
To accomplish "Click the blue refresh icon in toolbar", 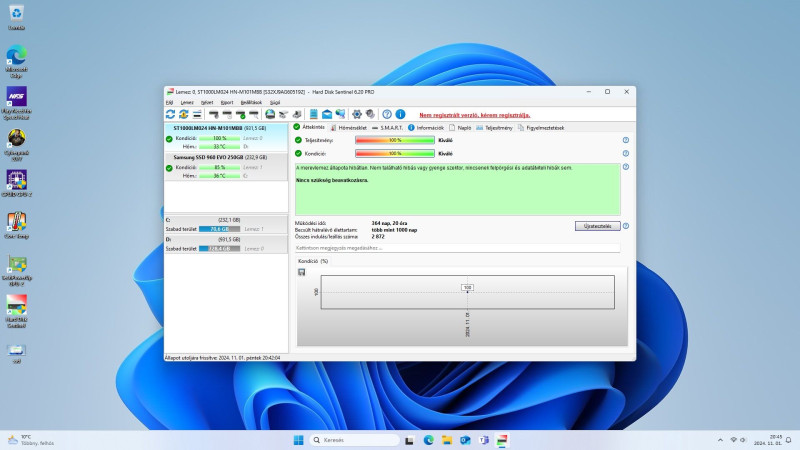I will (x=170, y=115).
